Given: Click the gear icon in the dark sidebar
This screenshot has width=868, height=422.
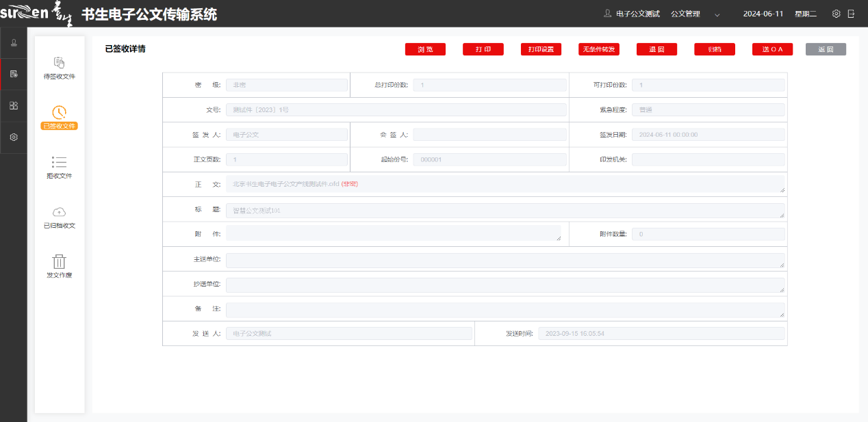Looking at the screenshot, I should pyautogui.click(x=14, y=137).
